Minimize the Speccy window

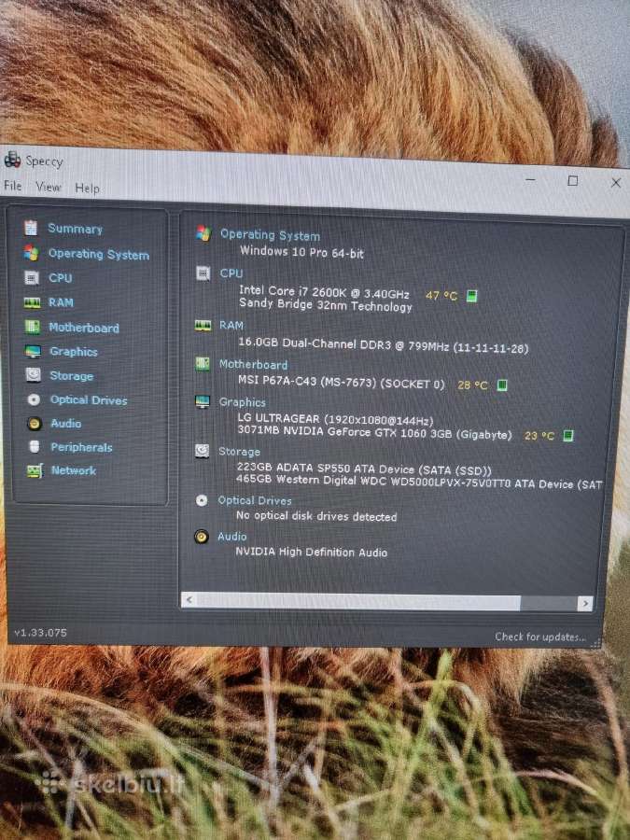(x=530, y=179)
